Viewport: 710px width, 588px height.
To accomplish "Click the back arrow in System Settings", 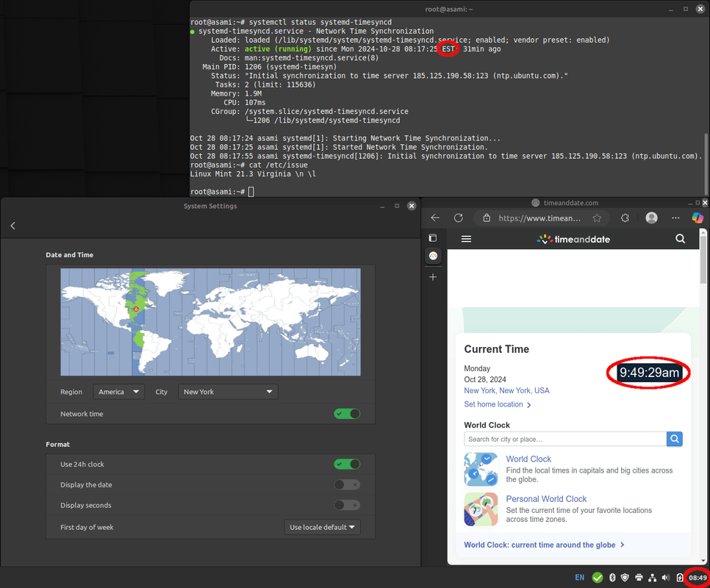I will point(12,226).
